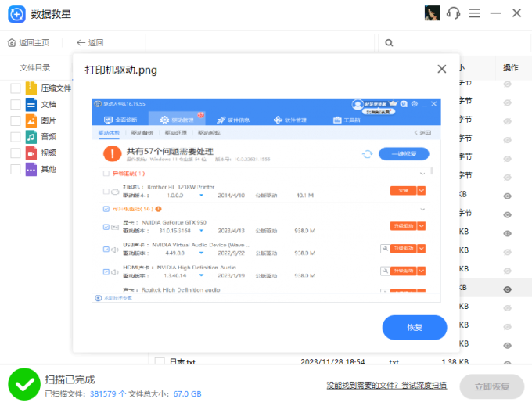Image resolution: width=532 pixels, height=406 pixels.
Task: Click preview eye icon in highlighted row
Action: (x=507, y=289)
